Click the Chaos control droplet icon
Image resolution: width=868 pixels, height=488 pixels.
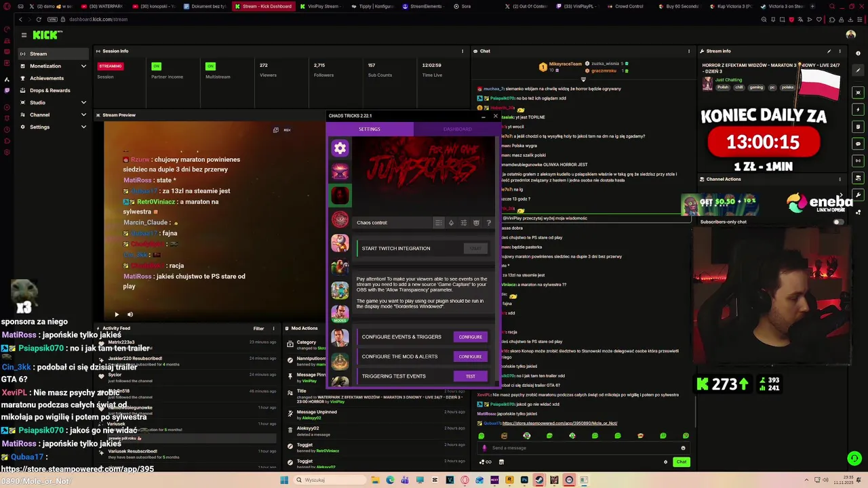pyautogui.click(x=451, y=223)
